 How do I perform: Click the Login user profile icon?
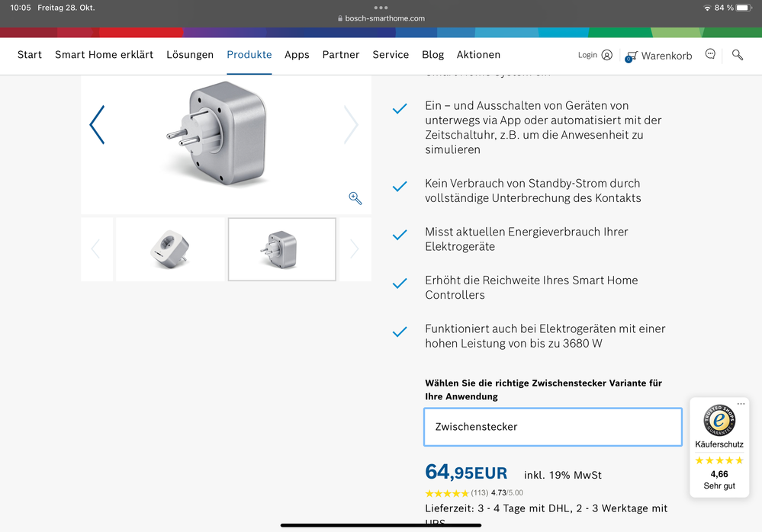(606, 54)
